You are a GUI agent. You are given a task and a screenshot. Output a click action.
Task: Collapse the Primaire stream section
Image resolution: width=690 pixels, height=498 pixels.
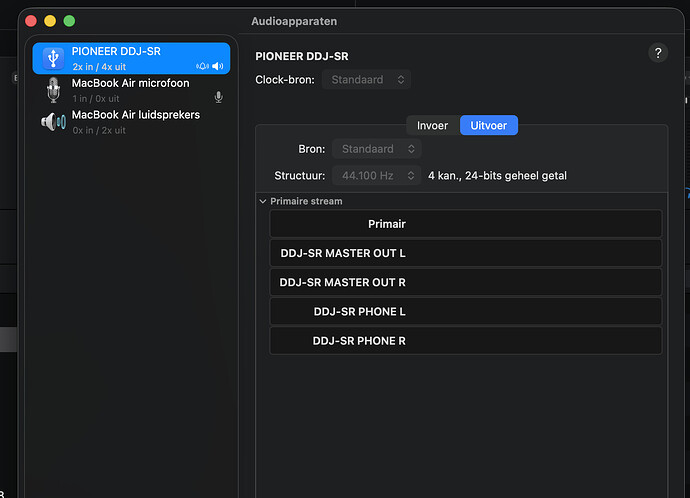tap(263, 201)
